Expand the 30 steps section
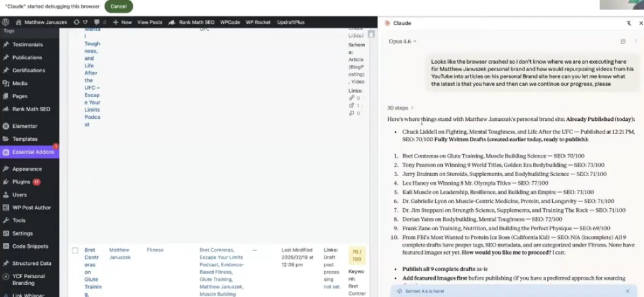The height and width of the screenshot is (297, 644). pos(401,108)
